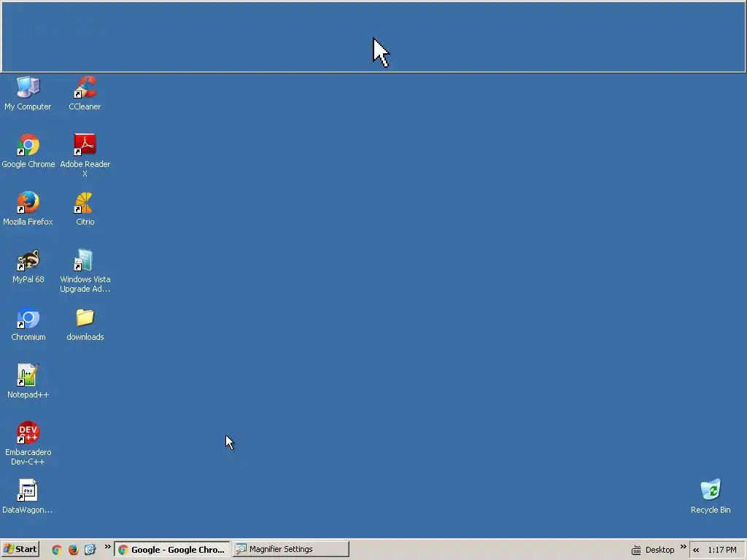Click the third Quick Launch icon
Image resolution: width=747 pixels, height=560 pixels.
(x=90, y=550)
